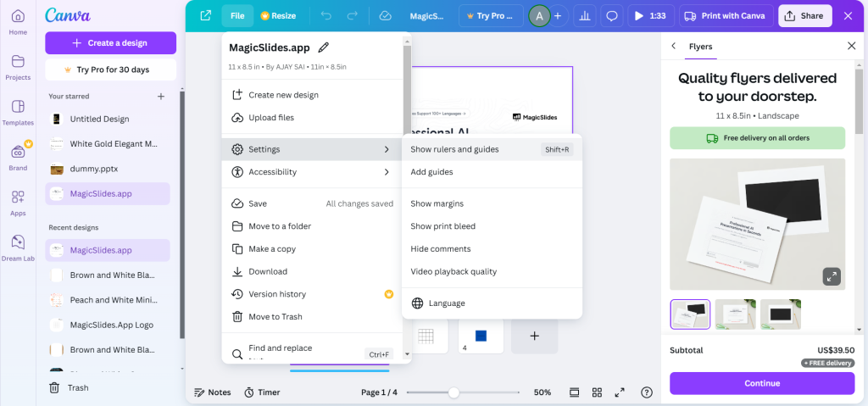Screen dimensions: 868x406
Task: Click the cloud save status icon
Action: click(x=386, y=16)
